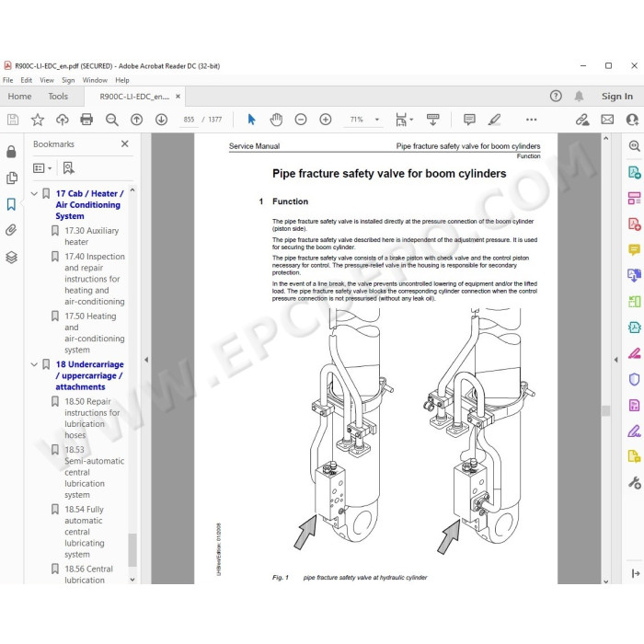Add file to starred using star icon

[x=38, y=120]
